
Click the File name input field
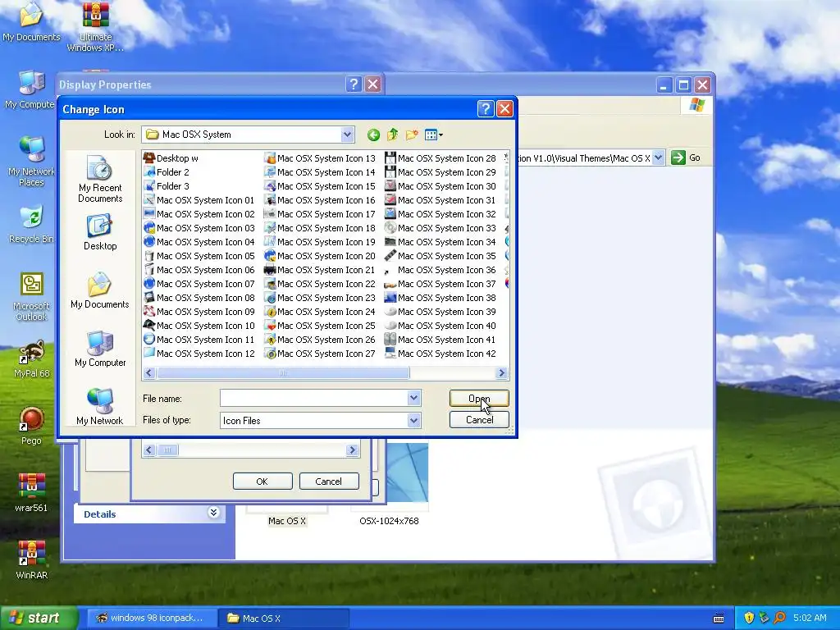[x=314, y=398]
